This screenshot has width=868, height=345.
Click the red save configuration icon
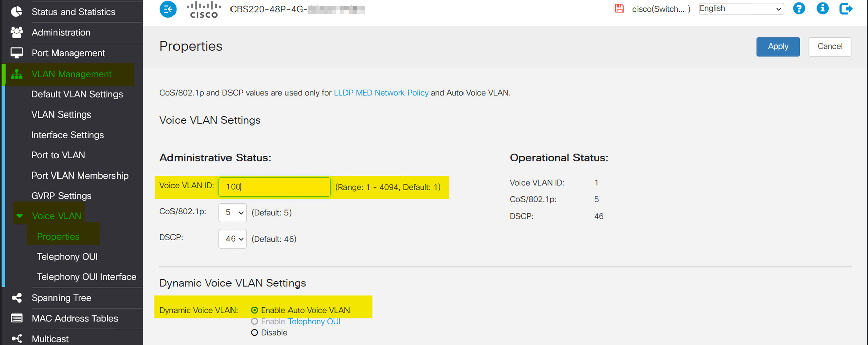[619, 8]
